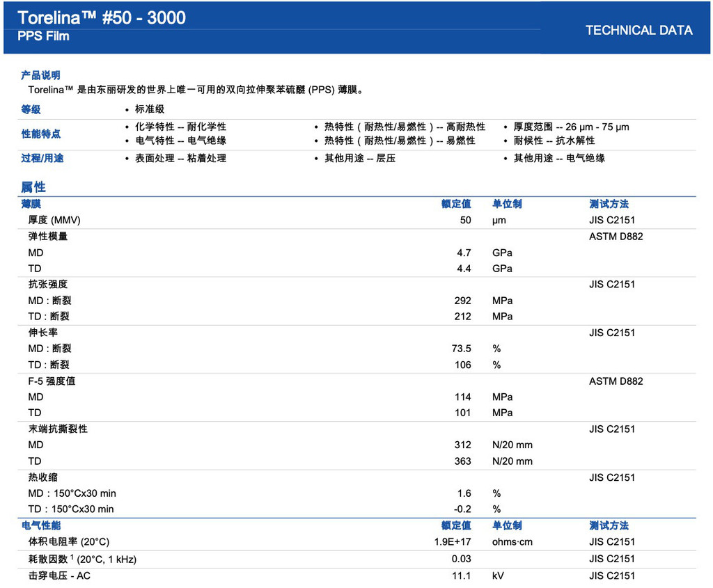Select the bullet ending in "易燃性" after the dashes
This screenshot has height=588, width=713.
click(400, 141)
